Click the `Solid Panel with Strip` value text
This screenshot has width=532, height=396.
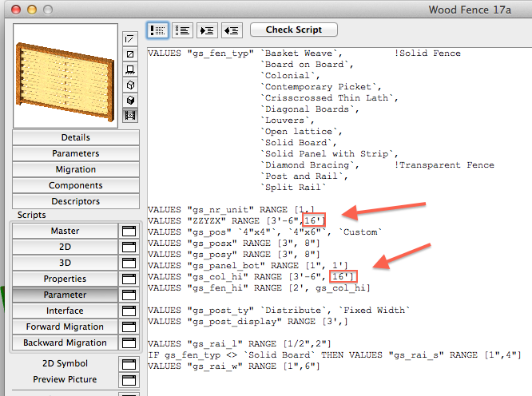click(x=329, y=154)
